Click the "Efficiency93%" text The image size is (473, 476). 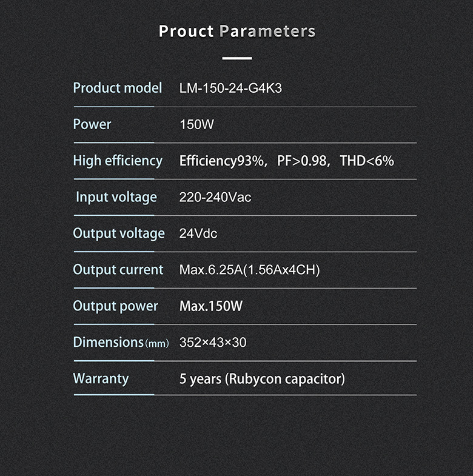tap(222, 161)
